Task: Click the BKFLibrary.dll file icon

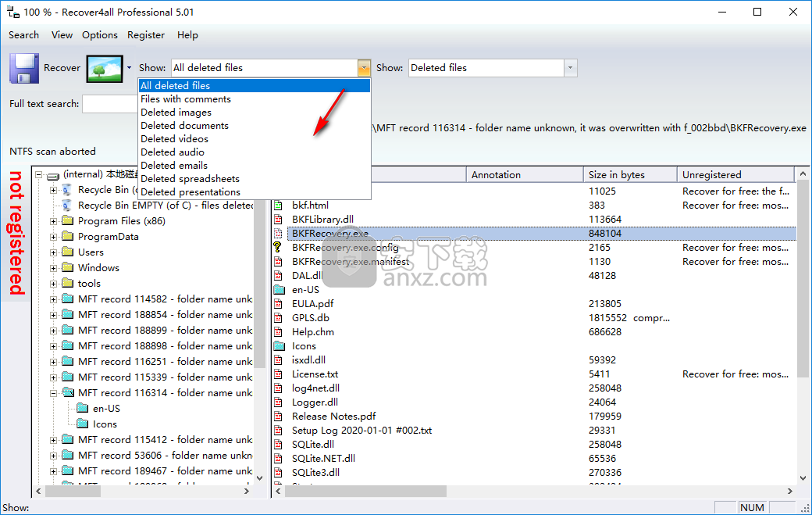Action: point(278,219)
